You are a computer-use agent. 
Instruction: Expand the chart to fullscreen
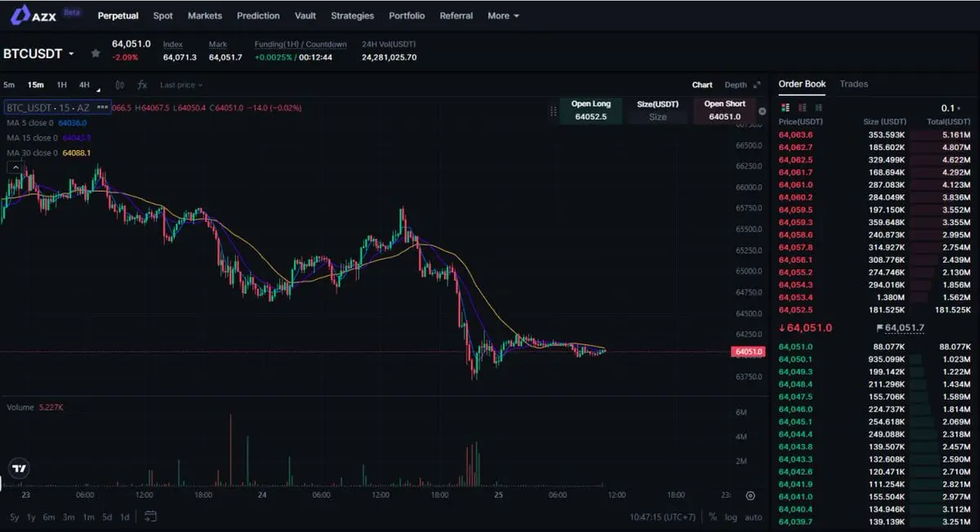click(757, 85)
